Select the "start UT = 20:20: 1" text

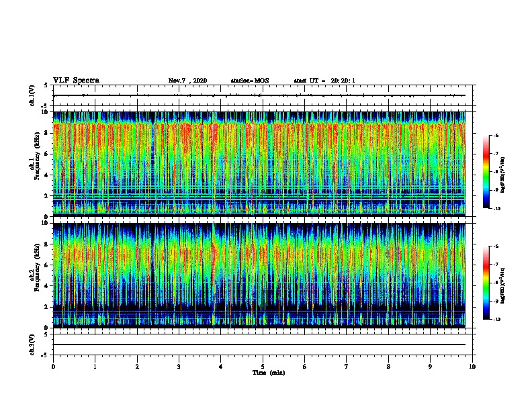click(324, 81)
